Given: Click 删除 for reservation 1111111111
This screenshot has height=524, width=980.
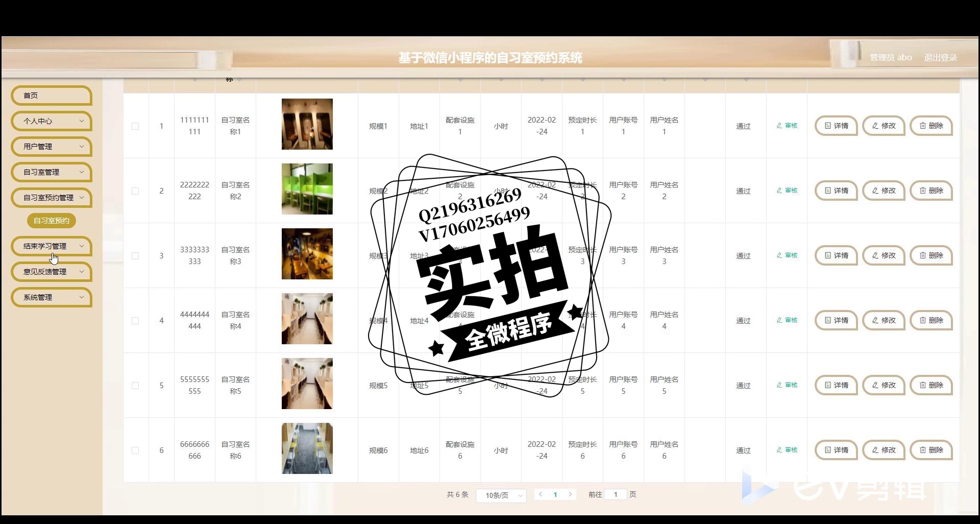Looking at the screenshot, I should click(932, 126).
